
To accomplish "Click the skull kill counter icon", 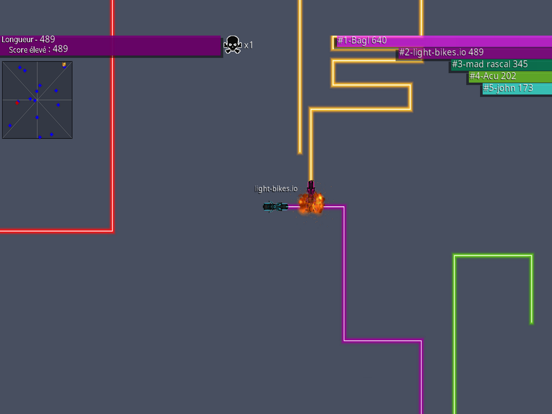I will [x=233, y=45].
